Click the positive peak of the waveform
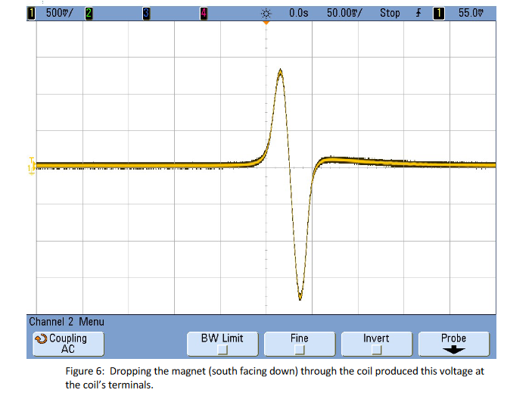532x393 pixels. pos(280,71)
